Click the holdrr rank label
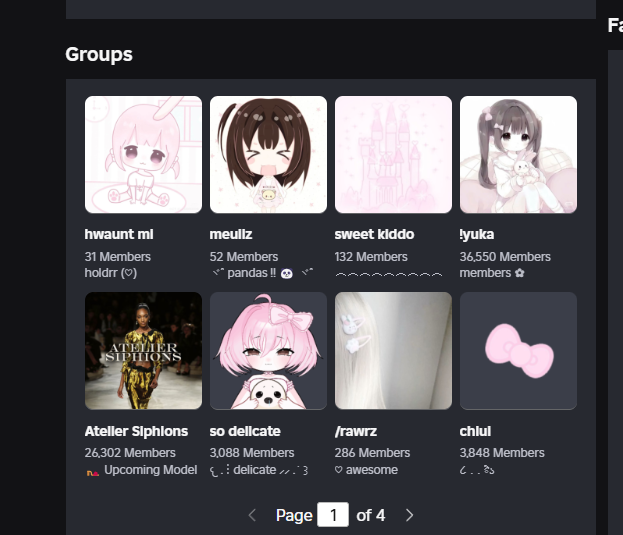Viewport: 623px width, 535px height. pos(111,273)
